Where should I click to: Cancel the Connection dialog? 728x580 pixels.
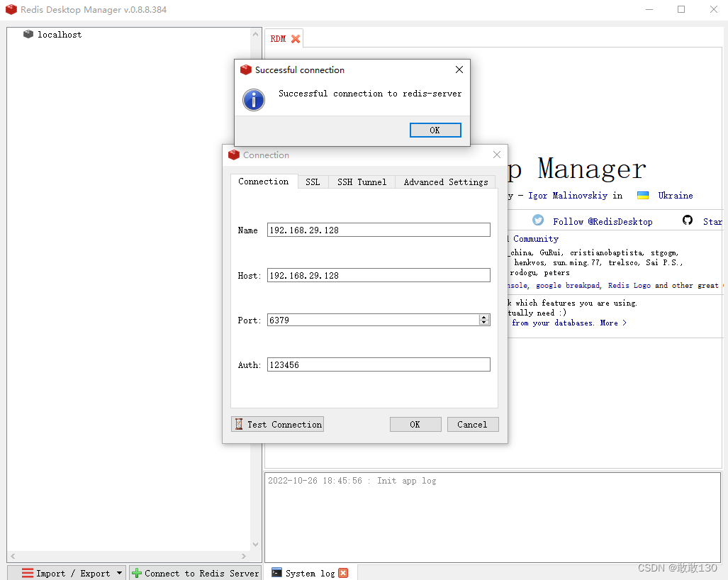click(x=473, y=425)
